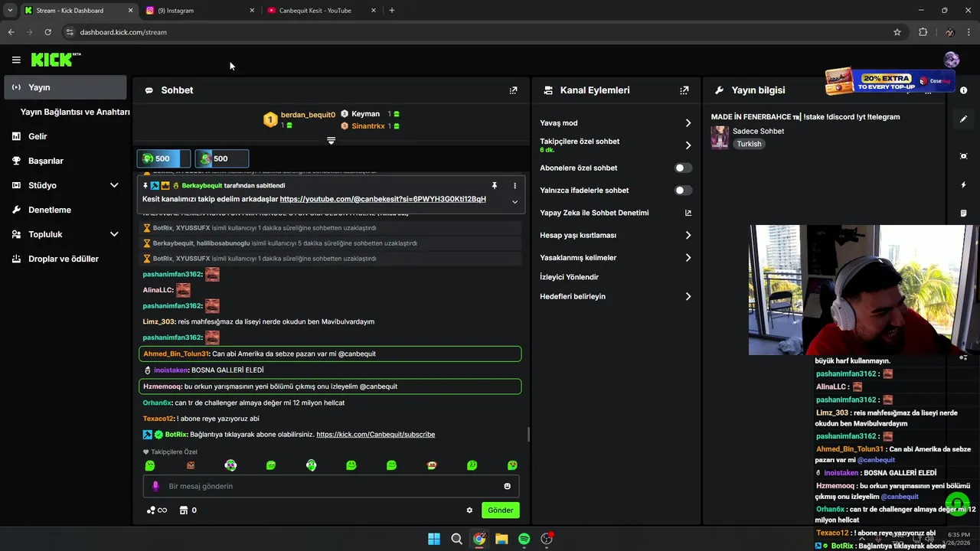Open Droplar ve ödüller in the sidebar
980x551 pixels.
point(65,259)
